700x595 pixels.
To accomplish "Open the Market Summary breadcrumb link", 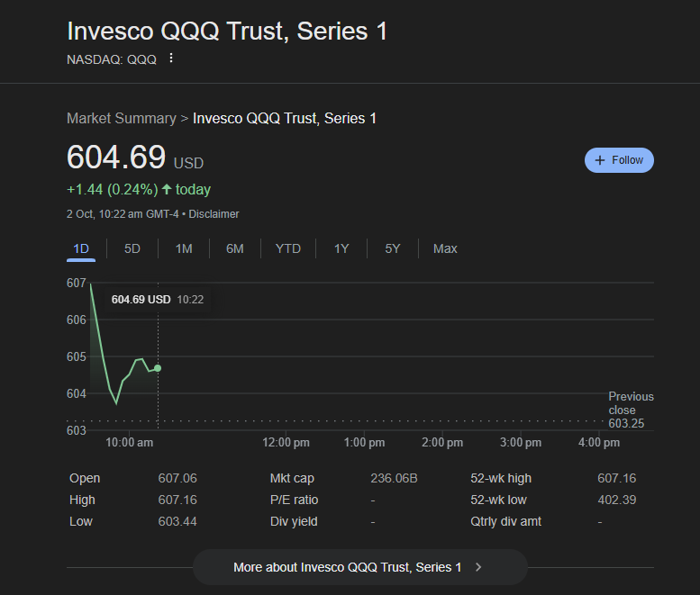I will pyautogui.click(x=122, y=118).
